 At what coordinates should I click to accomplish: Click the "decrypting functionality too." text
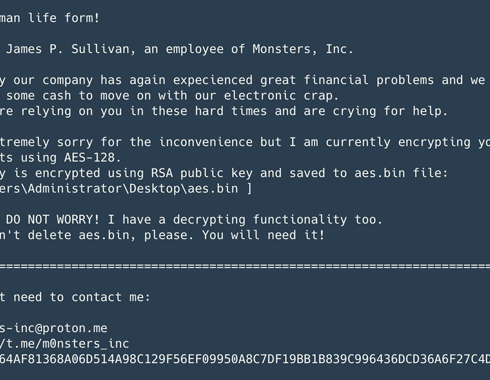(x=277, y=220)
